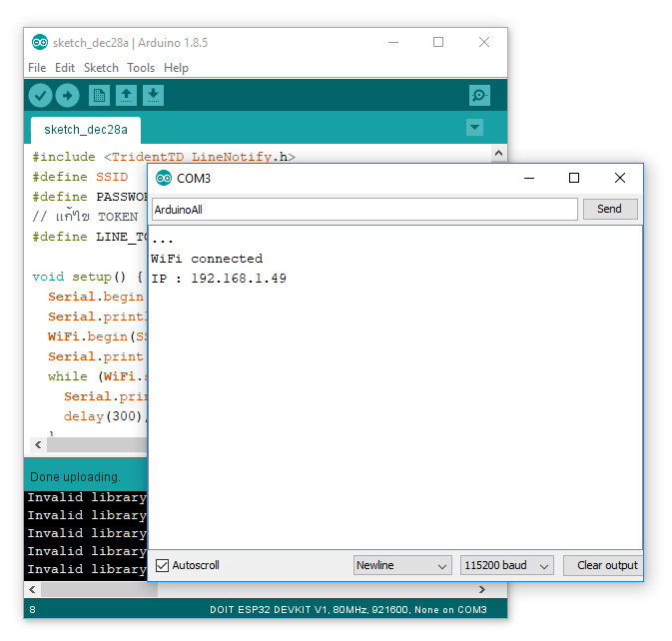
Task: Expand the tab options dropdown arrow
Action: coord(474,127)
